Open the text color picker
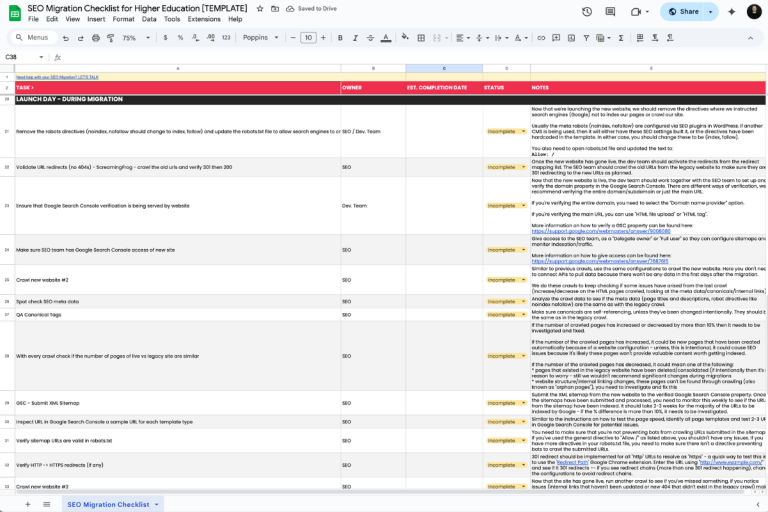 coord(386,38)
